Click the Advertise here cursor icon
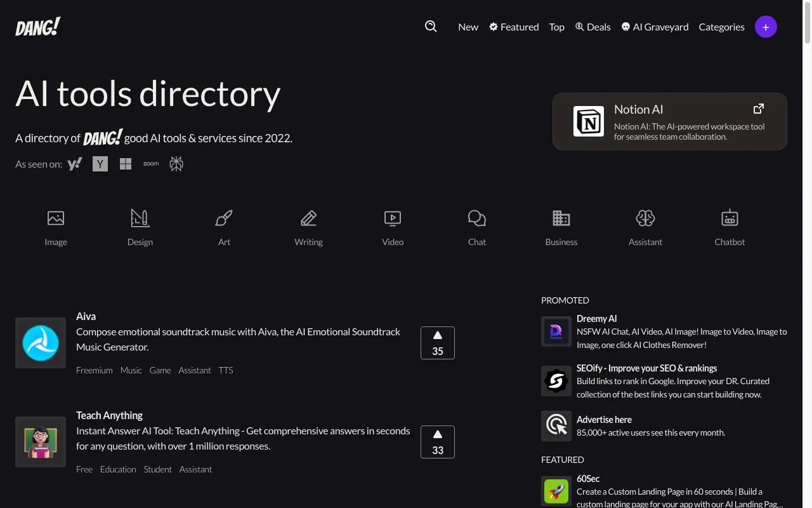This screenshot has width=812, height=508. pos(556,426)
